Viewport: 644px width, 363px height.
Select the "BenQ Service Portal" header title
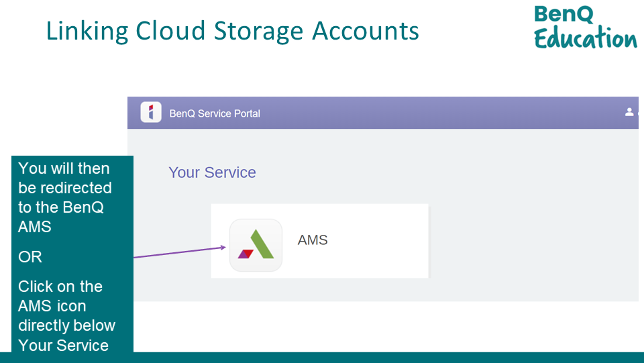coord(215,113)
